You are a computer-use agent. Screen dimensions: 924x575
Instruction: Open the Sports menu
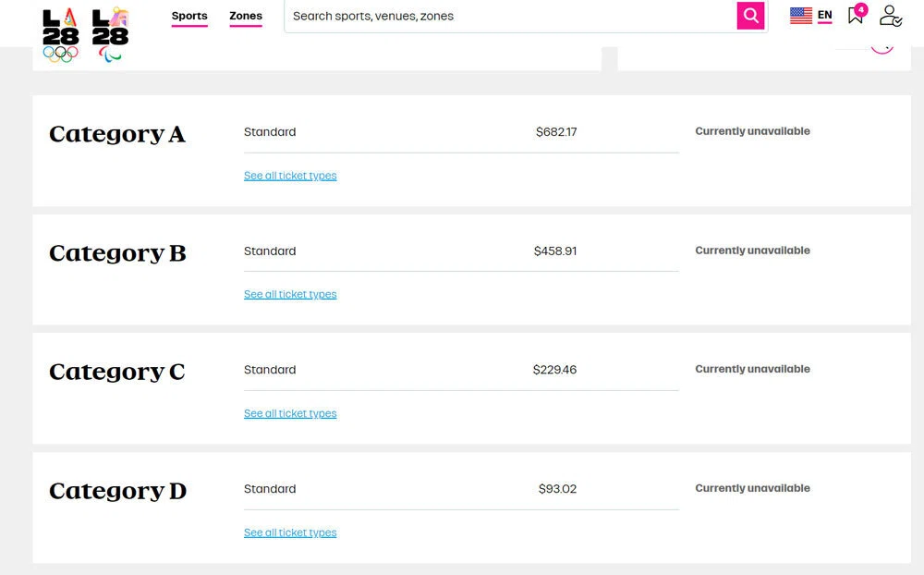point(189,17)
